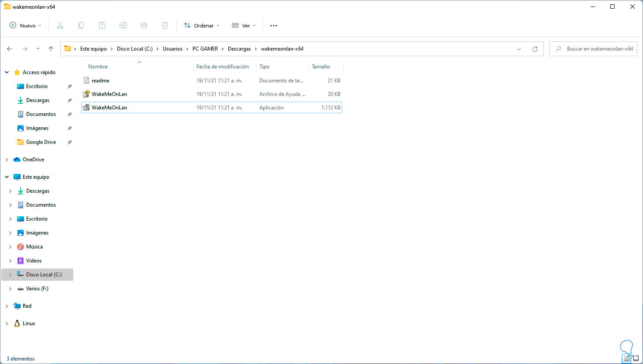Open Google Drive folder in quick access
Screen dimensions: 643x364
pyautogui.click(x=41, y=142)
